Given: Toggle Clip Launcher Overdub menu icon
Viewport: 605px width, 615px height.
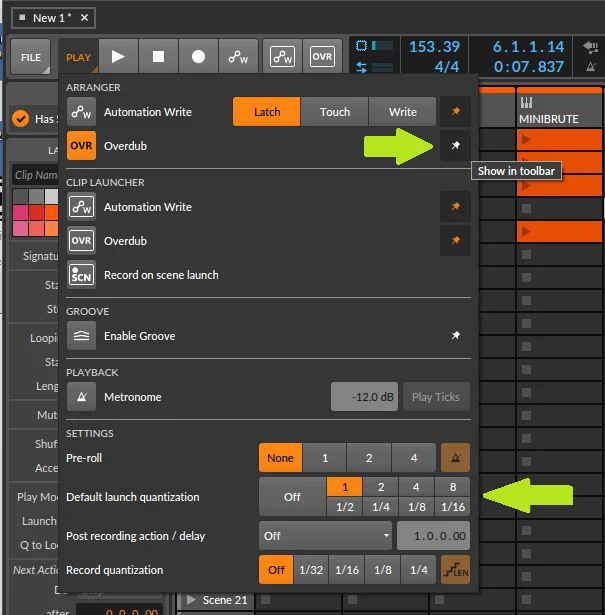Looking at the screenshot, I should [81, 240].
